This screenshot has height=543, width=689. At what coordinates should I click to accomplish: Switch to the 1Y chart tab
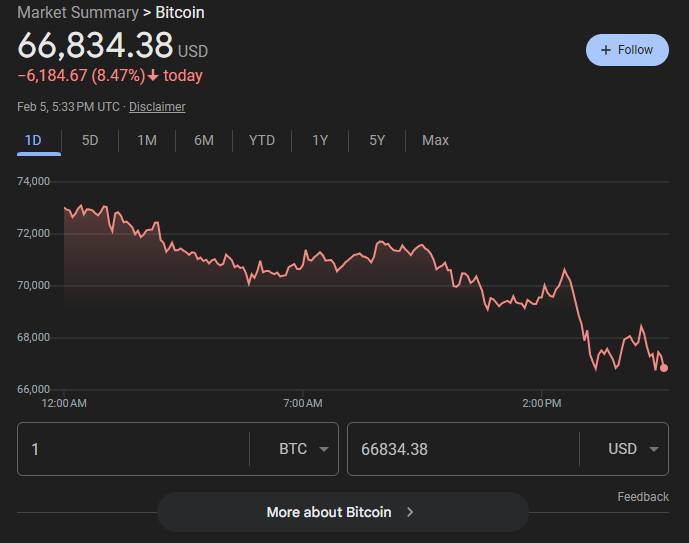point(320,140)
